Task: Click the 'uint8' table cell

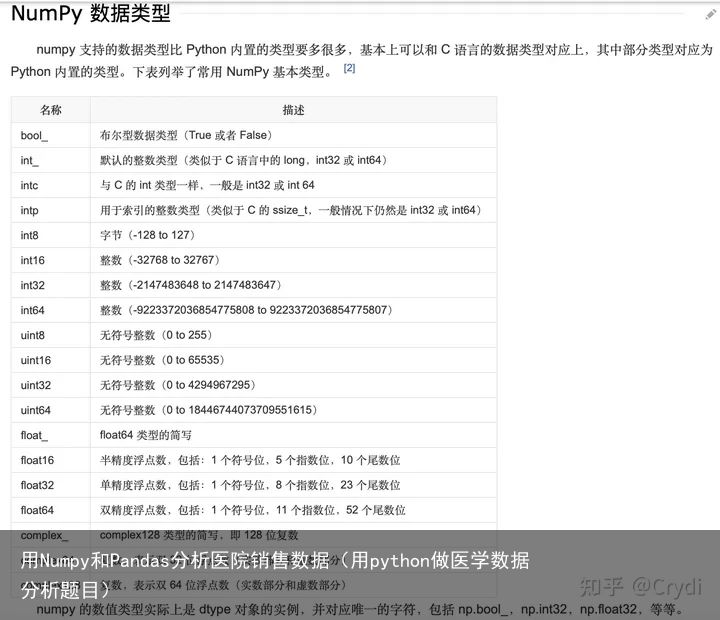Action: [x=51, y=335]
